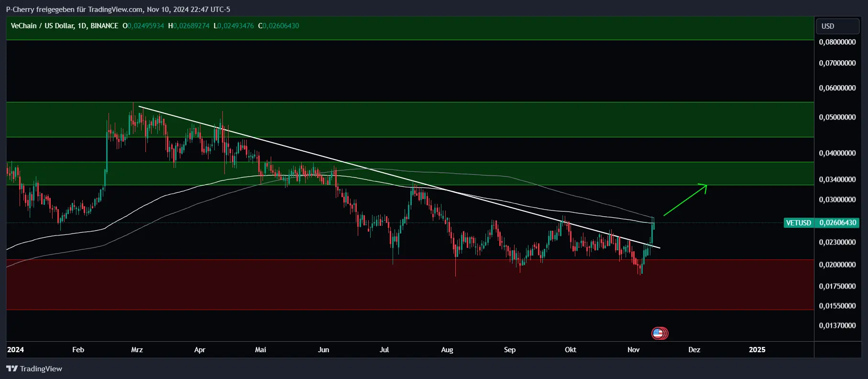Screen dimensions: 868x379
Task: Click the 0,04000000 price axis label
Action: pyautogui.click(x=837, y=153)
